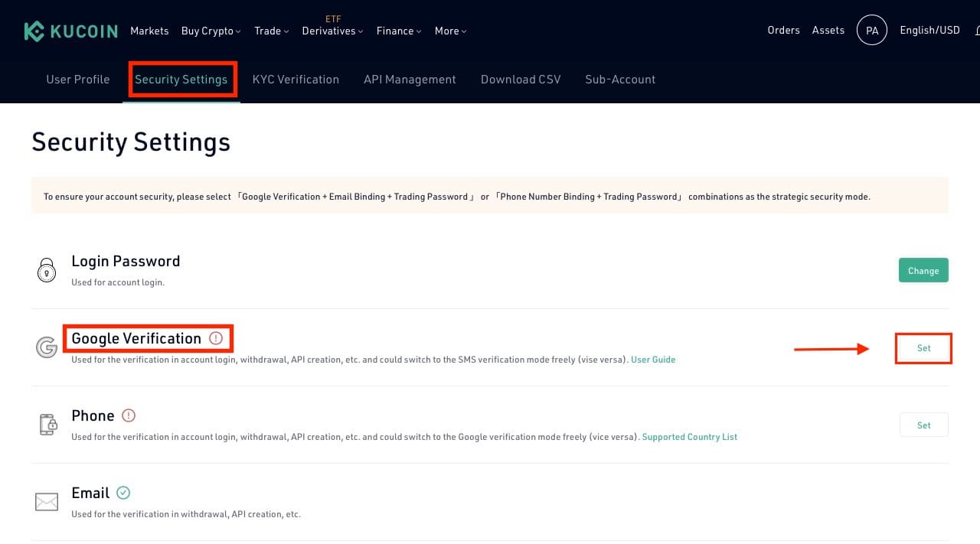The width and height of the screenshot is (980, 544).
Task: Open the Supported Country List link
Action: [x=689, y=436]
